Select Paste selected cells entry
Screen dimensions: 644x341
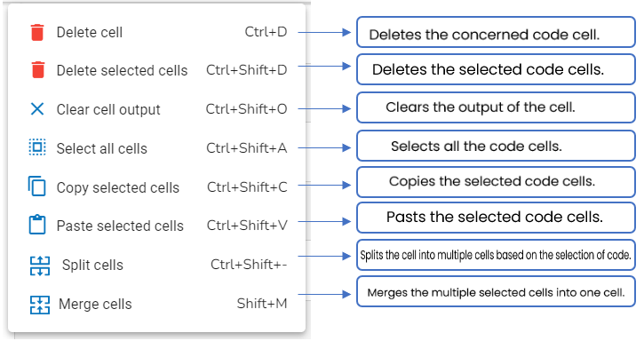tap(158, 226)
